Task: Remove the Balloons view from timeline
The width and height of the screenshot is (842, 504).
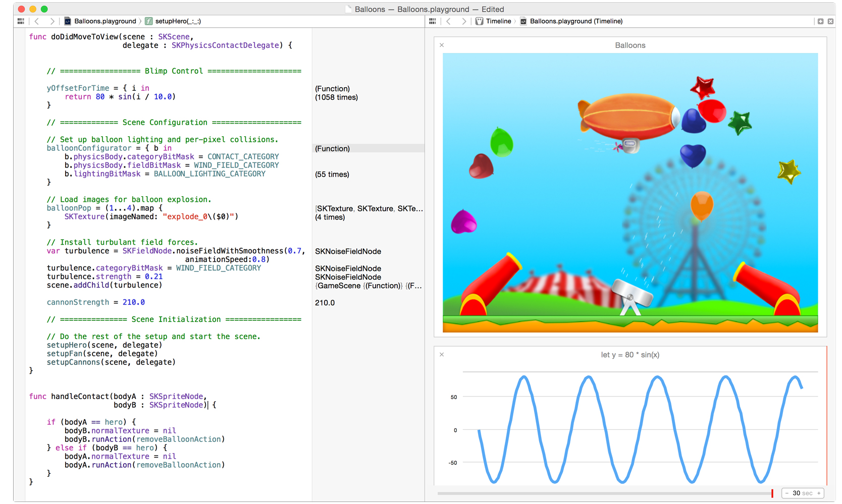Action: click(442, 45)
